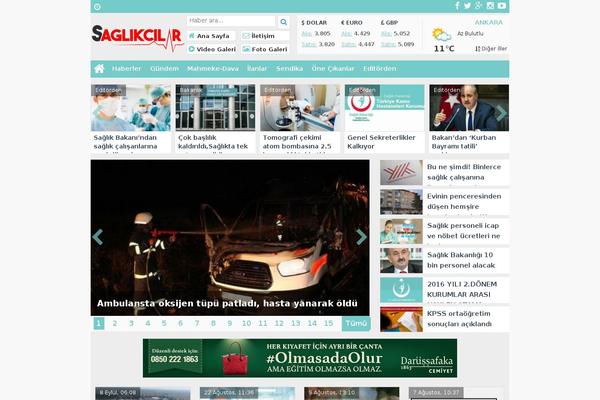Open Editörden menu item

(380, 69)
